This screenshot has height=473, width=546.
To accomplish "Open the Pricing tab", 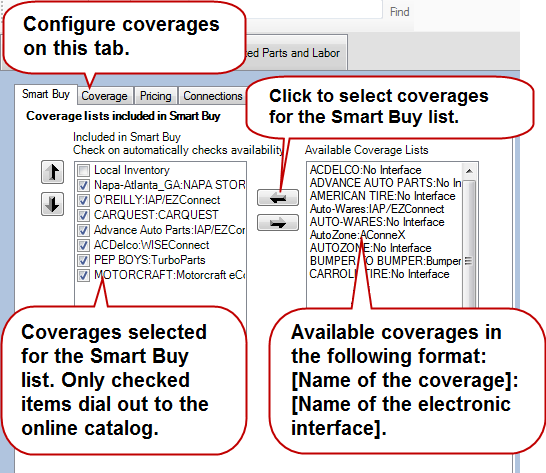I will pyautogui.click(x=156, y=96).
